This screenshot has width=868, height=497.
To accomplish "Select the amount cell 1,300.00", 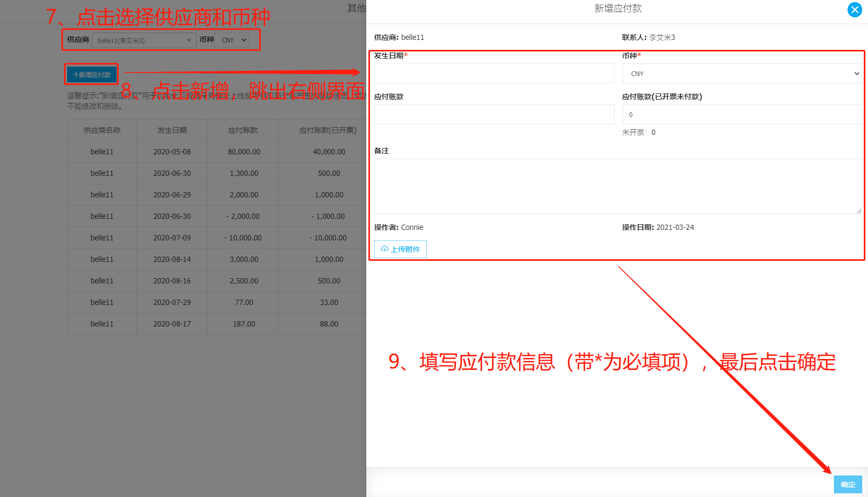I will 244,173.
